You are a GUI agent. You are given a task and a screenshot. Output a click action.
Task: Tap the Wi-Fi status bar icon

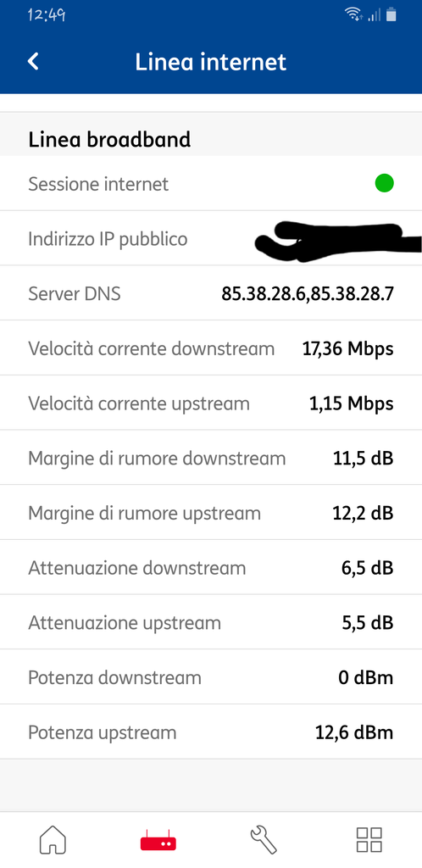(x=353, y=15)
